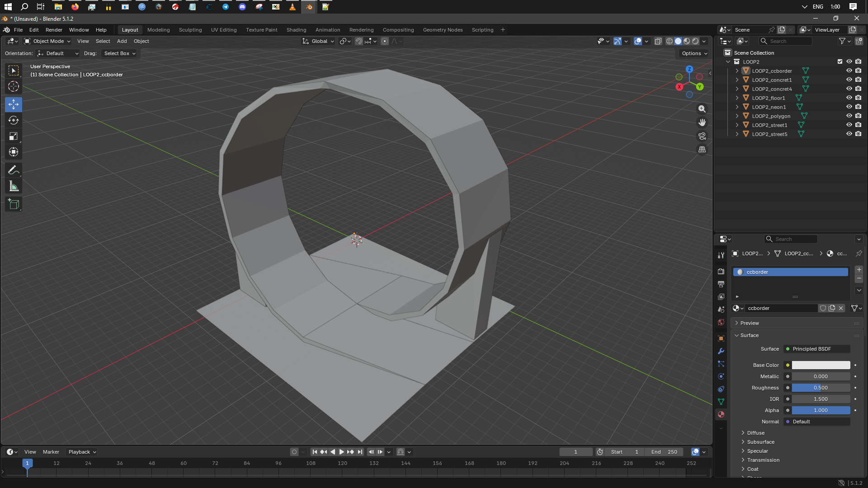The width and height of the screenshot is (868, 488).
Task: Open the timeline Marker menu
Action: (51, 452)
